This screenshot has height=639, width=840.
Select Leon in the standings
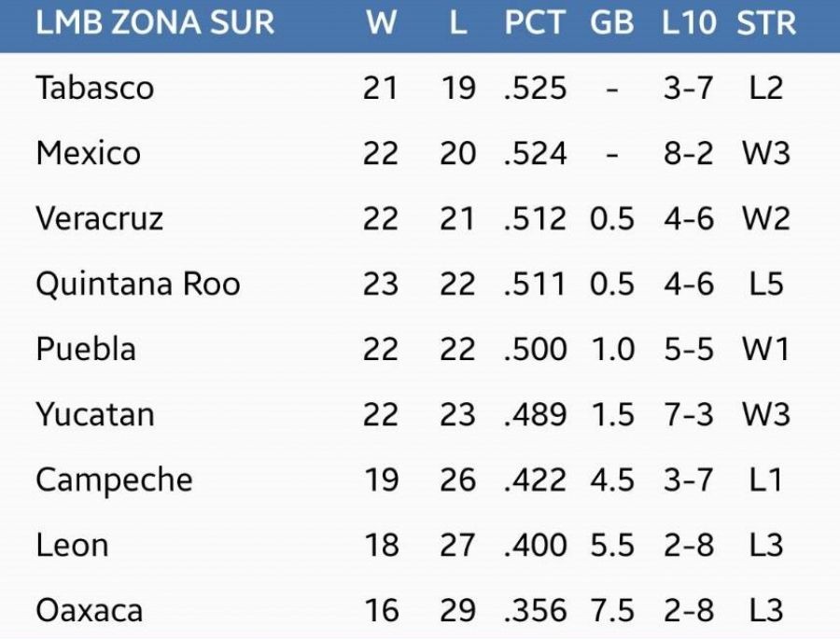pyautogui.click(x=72, y=545)
